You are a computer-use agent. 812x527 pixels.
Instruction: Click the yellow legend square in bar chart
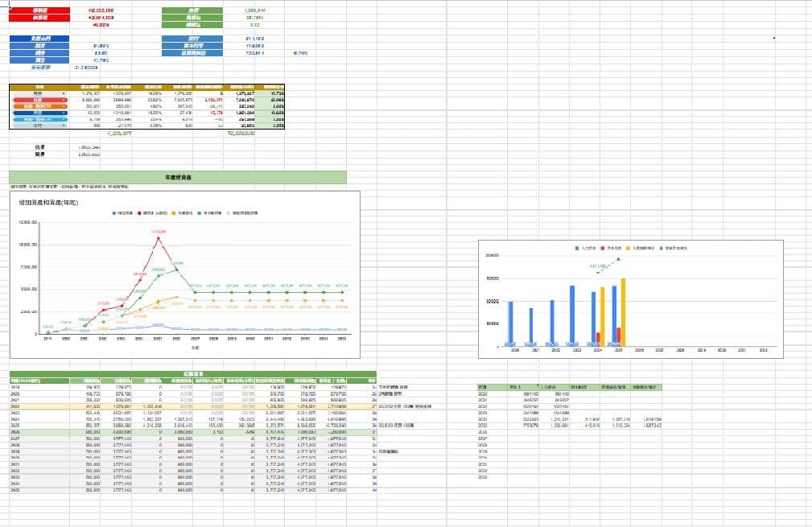coord(629,249)
